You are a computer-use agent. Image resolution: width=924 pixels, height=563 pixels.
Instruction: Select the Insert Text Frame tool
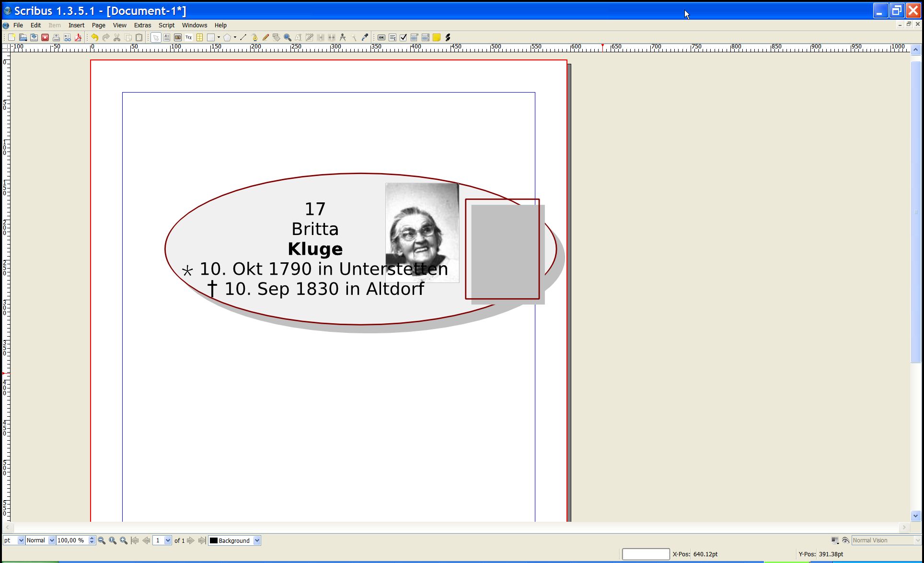pyautogui.click(x=167, y=37)
